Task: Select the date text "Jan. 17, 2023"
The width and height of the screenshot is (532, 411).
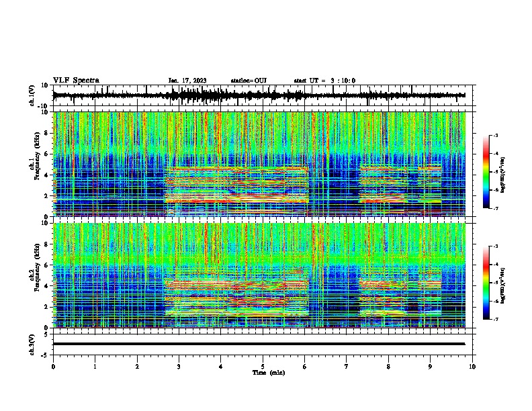Action: (187, 81)
